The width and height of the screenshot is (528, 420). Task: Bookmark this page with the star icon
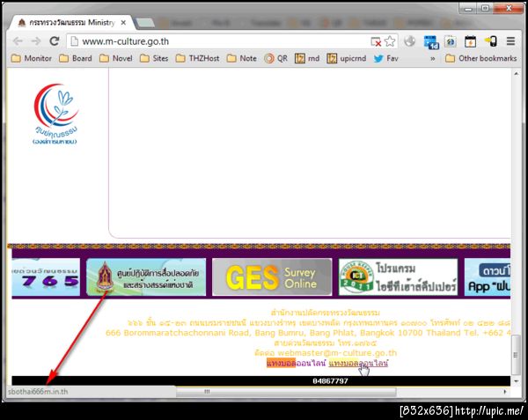tap(390, 41)
